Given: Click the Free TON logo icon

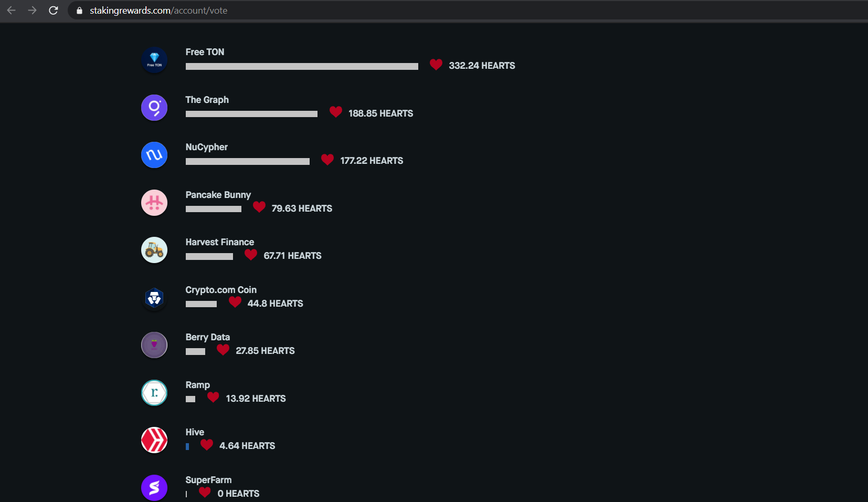Looking at the screenshot, I should pyautogui.click(x=154, y=60).
